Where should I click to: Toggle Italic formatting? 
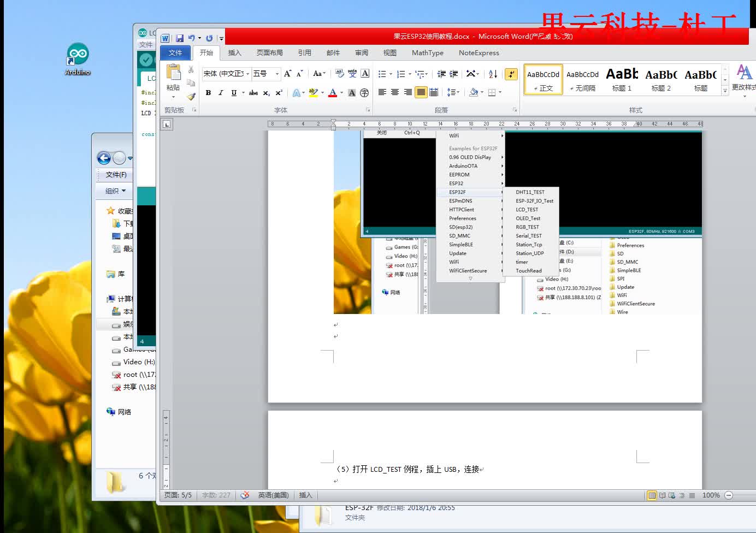click(221, 93)
